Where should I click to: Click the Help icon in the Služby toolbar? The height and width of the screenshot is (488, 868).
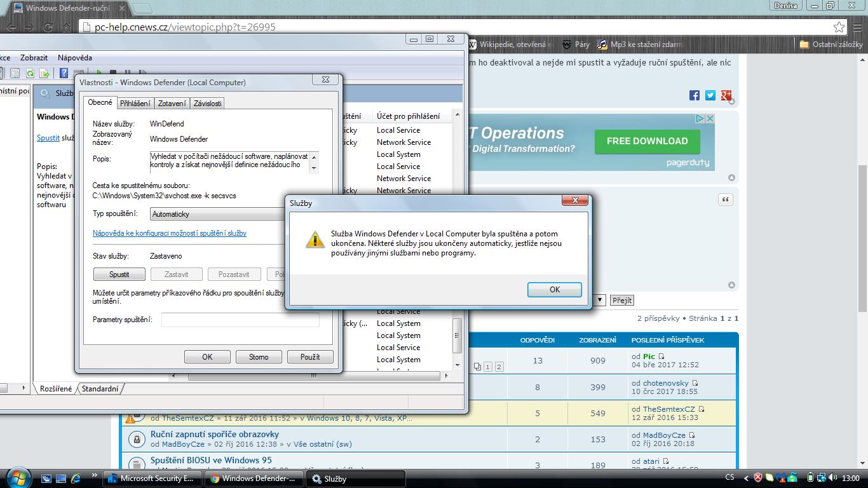click(64, 74)
